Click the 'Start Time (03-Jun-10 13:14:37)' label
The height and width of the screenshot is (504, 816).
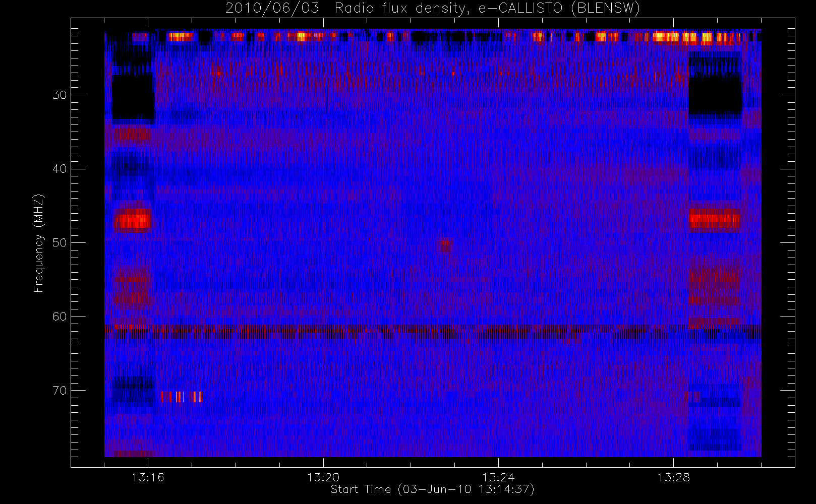(x=432, y=489)
